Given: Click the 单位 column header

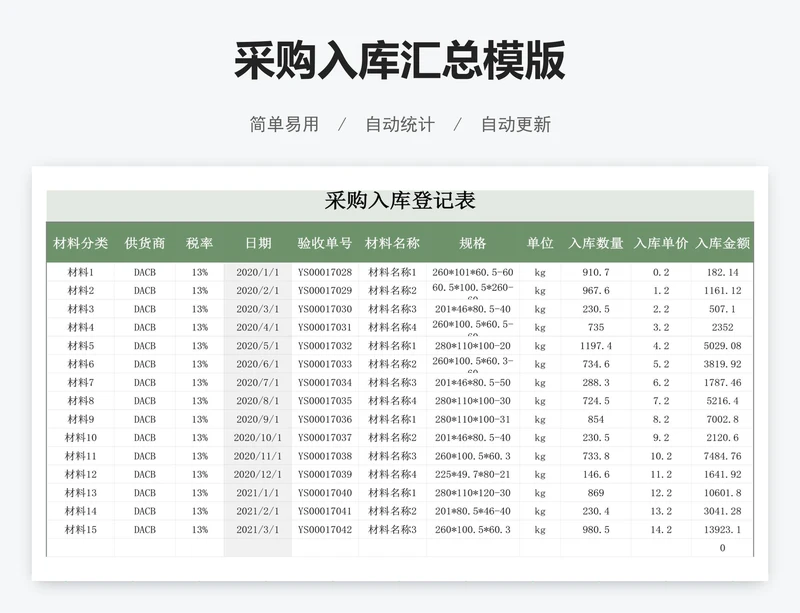Looking at the screenshot, I should click(x=540, y=243).
